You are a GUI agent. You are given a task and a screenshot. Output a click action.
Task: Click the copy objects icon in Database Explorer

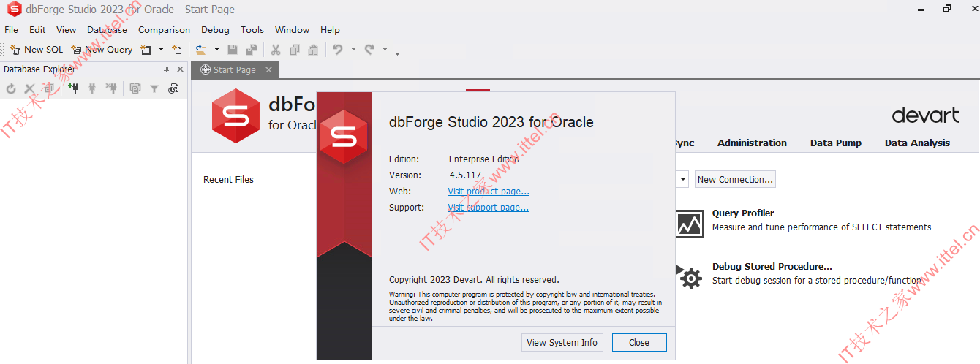(x=135, y=88)
